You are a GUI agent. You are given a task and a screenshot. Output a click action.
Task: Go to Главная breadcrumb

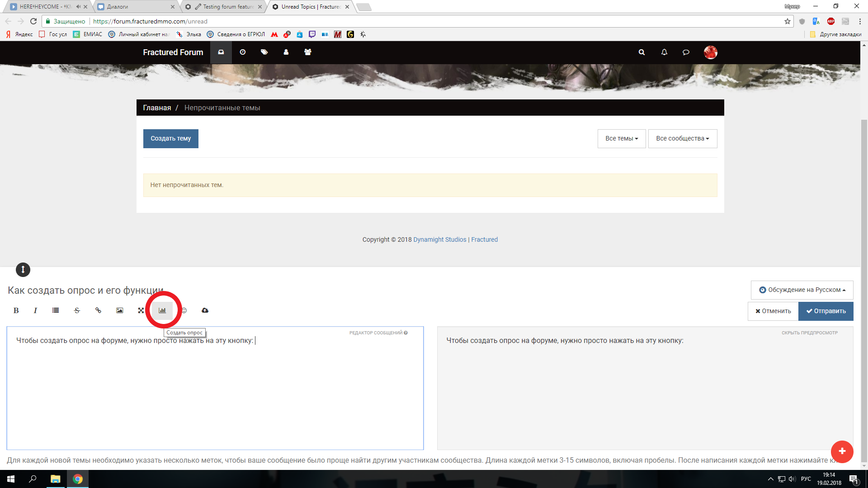[157, 108]
